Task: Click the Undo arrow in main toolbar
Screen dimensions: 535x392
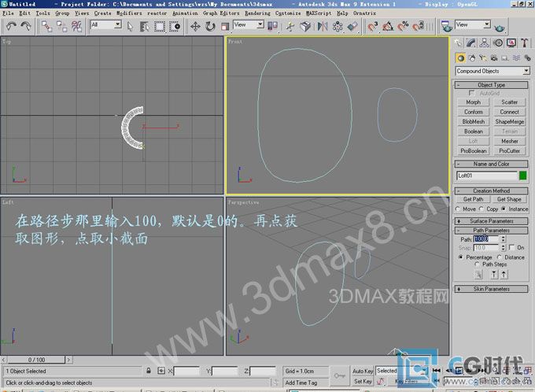Action: [x=9, y=25]
